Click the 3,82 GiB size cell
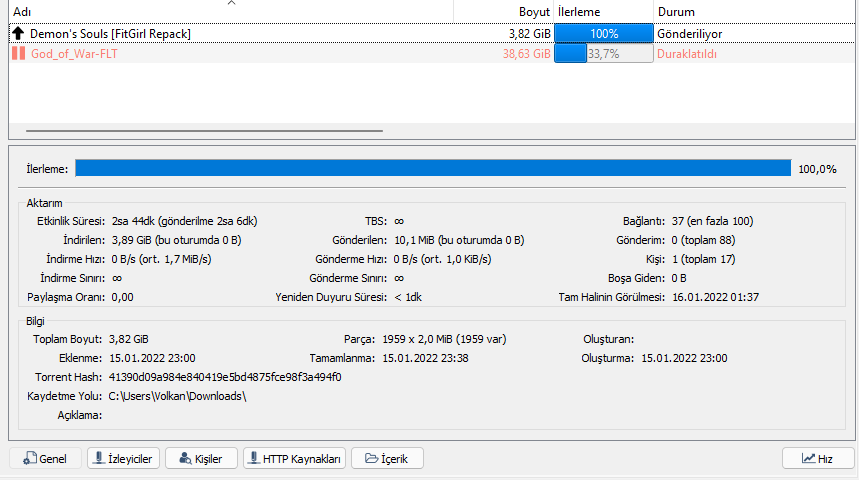The width and height of the screenshot is (859, 480). [x=530, y=34]
